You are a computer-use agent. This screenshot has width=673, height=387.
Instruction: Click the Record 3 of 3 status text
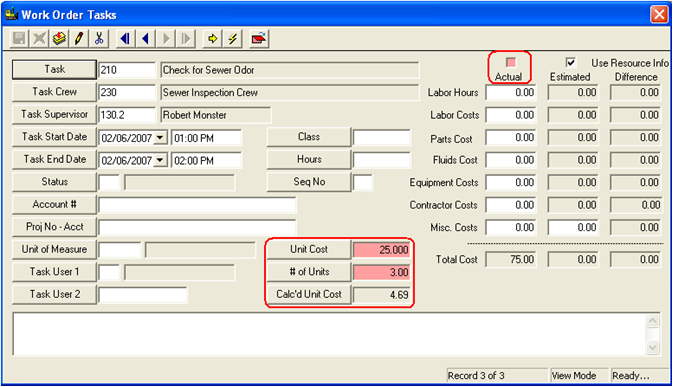[476, 376]
